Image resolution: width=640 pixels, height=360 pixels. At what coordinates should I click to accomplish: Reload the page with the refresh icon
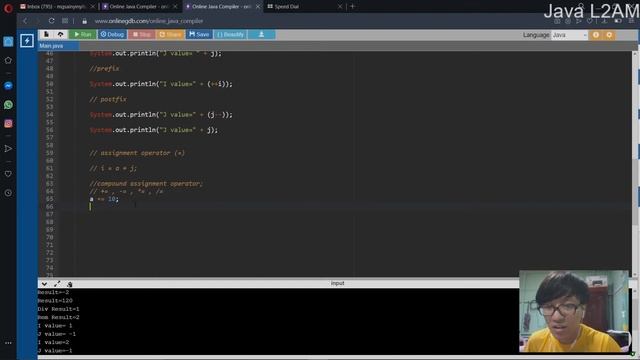51,21
